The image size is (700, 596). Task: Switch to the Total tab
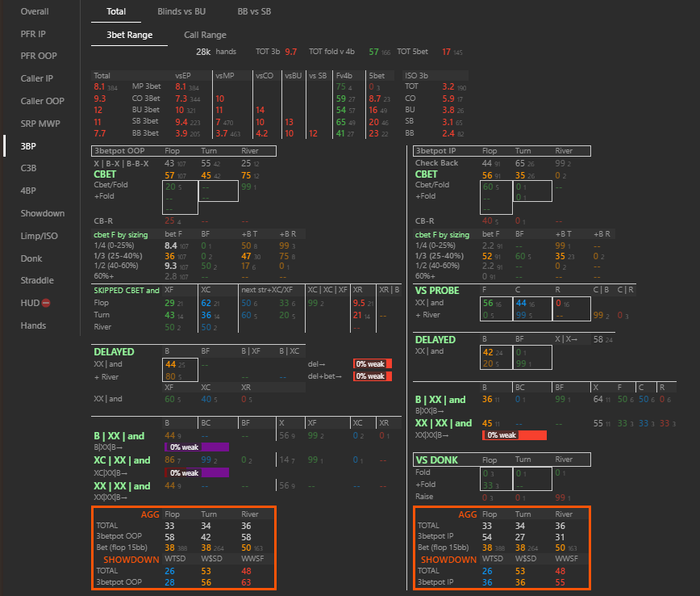tap(116, 12)
